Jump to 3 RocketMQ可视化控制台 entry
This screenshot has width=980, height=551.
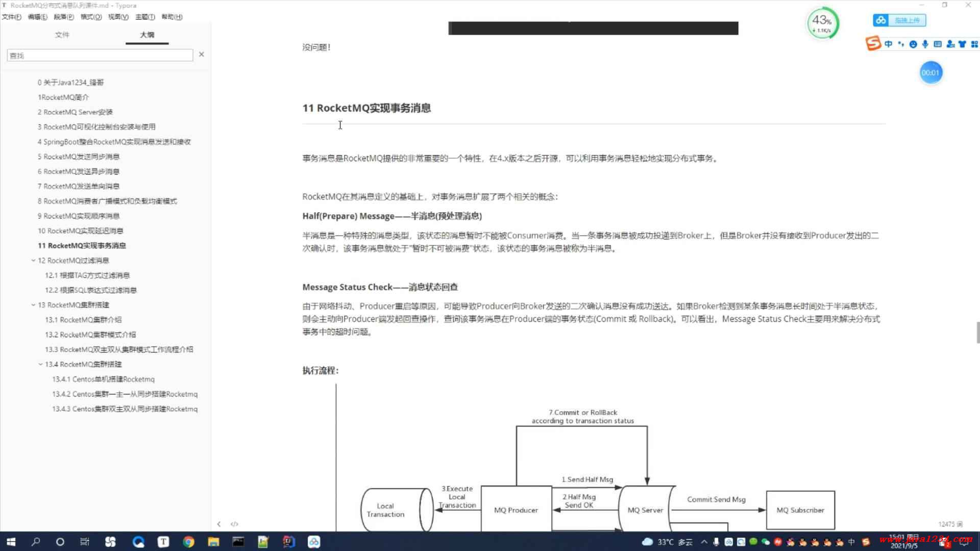tap(96, 127)
